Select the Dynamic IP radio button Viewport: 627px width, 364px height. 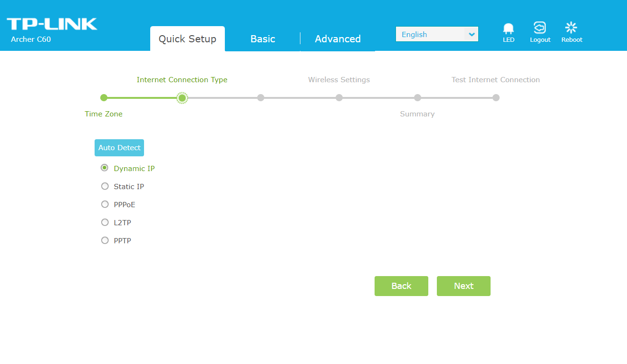pyautogui.click(x=105, y=168)
